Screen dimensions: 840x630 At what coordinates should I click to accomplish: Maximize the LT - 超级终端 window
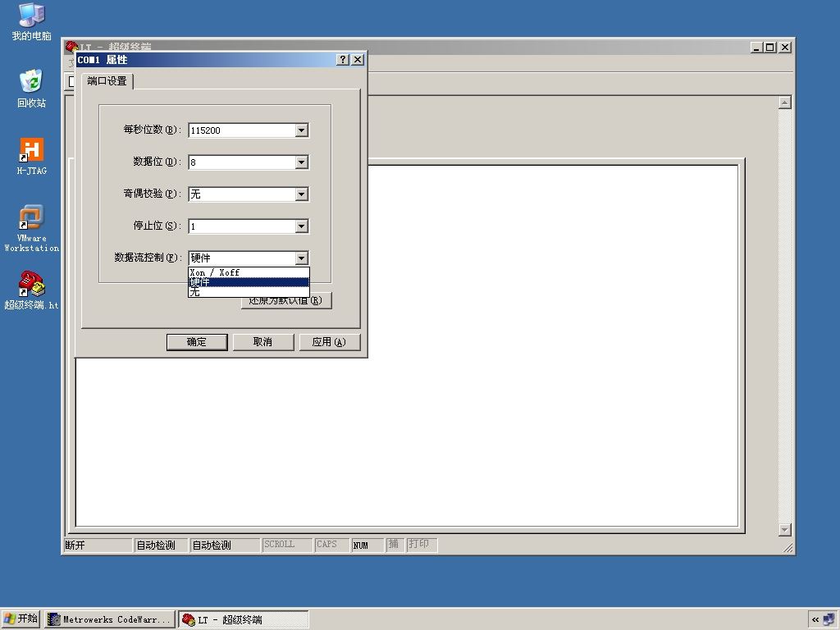coord(769,47)
